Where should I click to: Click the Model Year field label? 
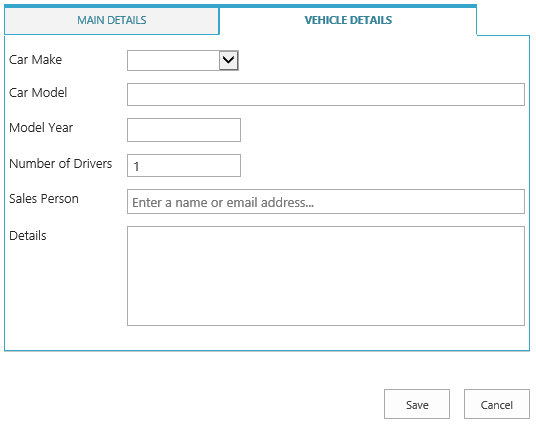pyautogui.click(x=41, y=128)
